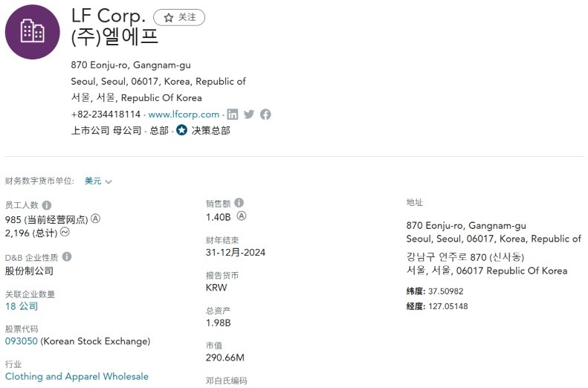
Task: Click info icon beside 员工人数
Action: [x=47, y=205]
